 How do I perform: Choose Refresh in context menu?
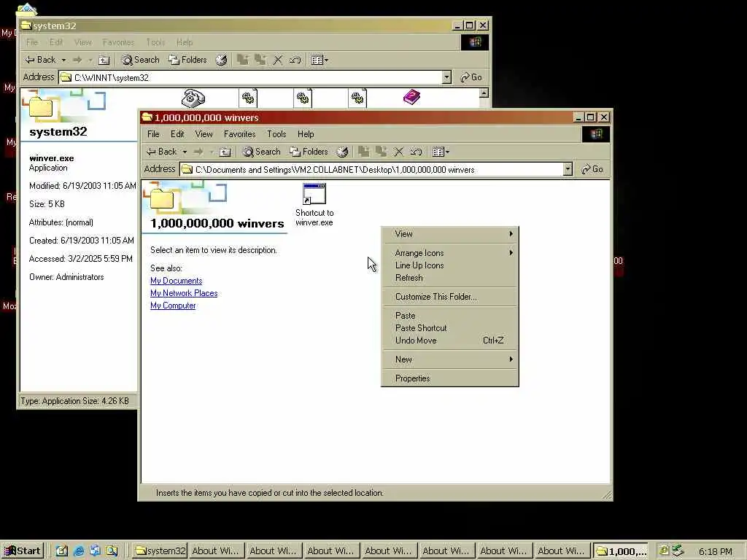[x=449, y=278]
